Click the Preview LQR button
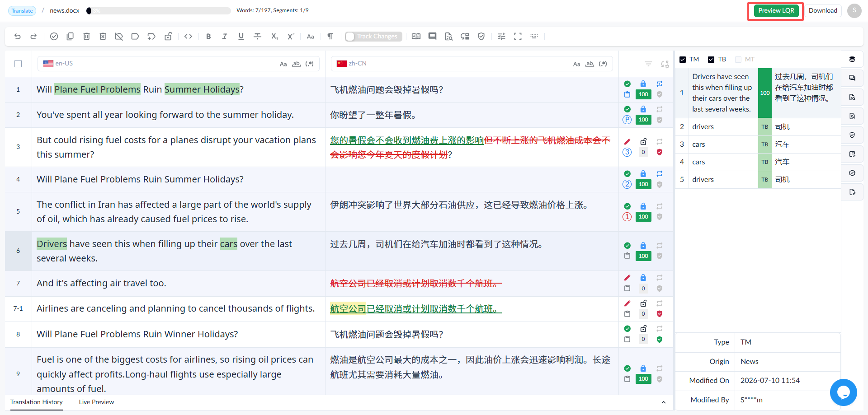 [x=776, y=11]
